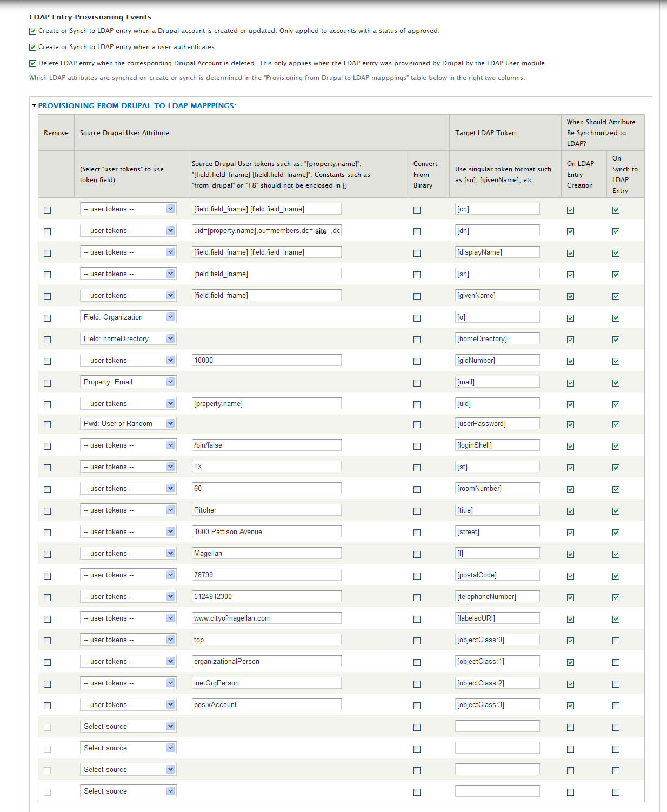Click the Provisioning from Drupal to LDAP Mappings link
Image resolution: width=667 pixels, height=812 pixels.
[137, 106]
